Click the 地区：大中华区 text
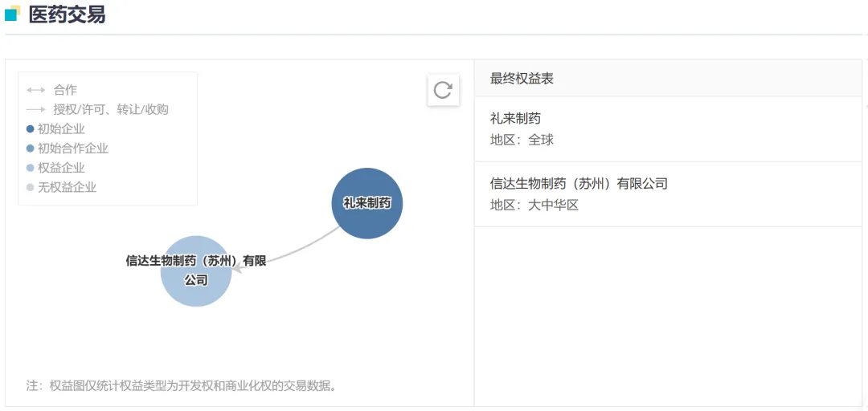This screenshot has width=868, height=411. tap(534, 205)
